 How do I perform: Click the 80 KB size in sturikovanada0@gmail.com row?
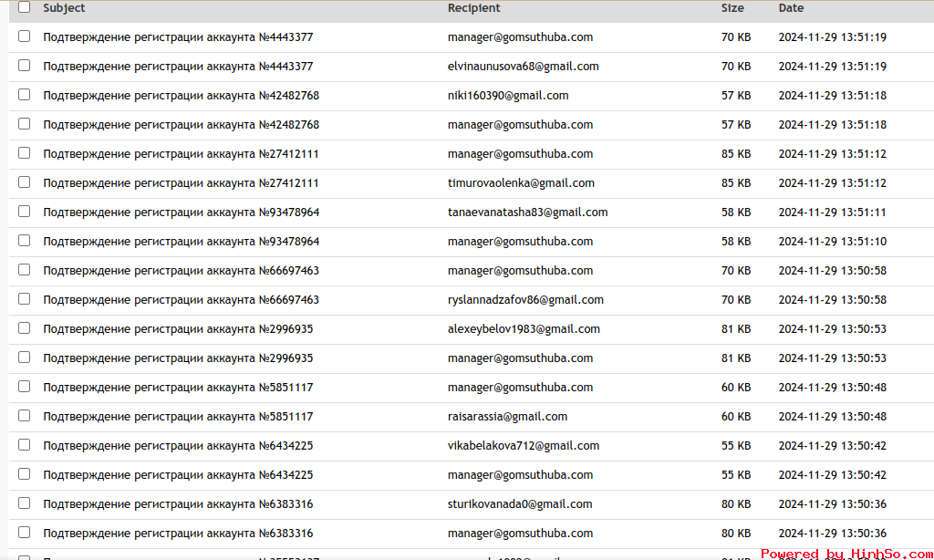(x=736, y=504)
